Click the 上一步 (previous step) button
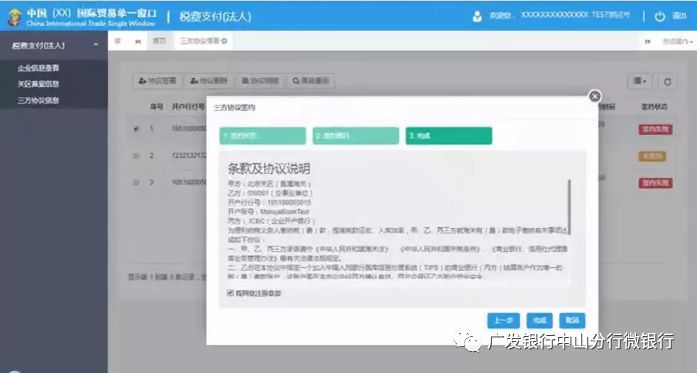Screen dimensions: 697x373 click(x=503, y=320)
